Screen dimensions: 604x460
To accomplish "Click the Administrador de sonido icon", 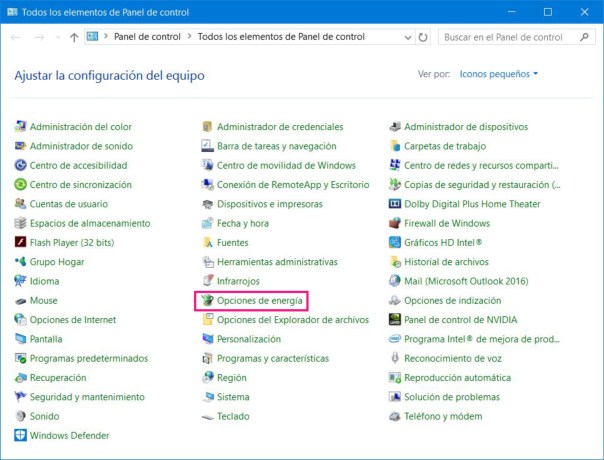I will (20, 146).
